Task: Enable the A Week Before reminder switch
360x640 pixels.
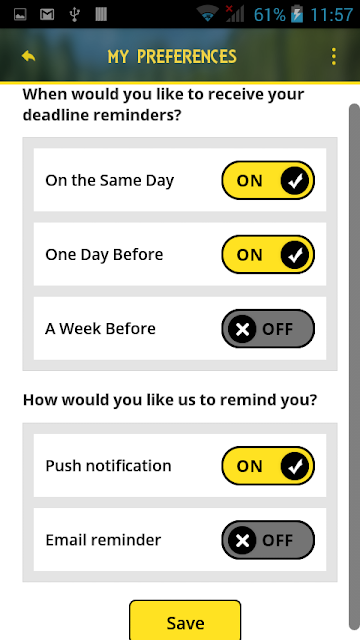Action: [268, 329]
